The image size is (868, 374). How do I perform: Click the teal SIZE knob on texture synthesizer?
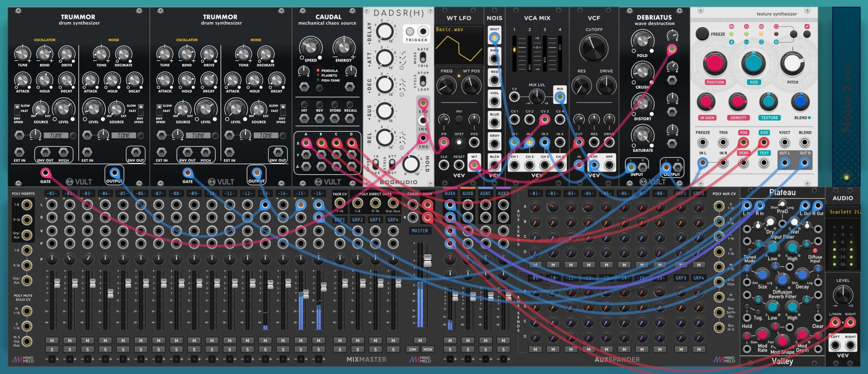(x=753, y=64)
